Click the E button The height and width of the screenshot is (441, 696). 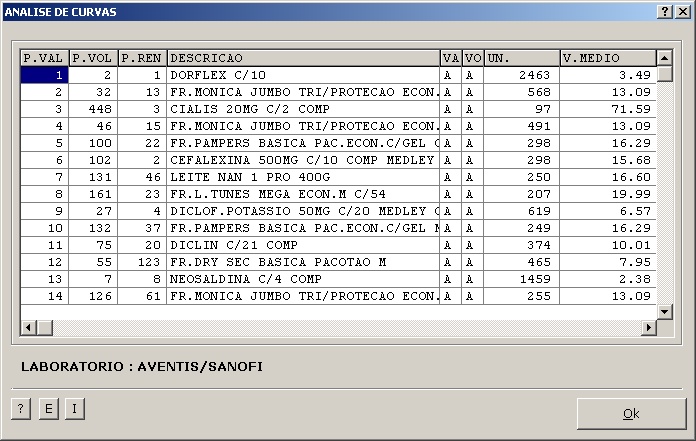48,408
